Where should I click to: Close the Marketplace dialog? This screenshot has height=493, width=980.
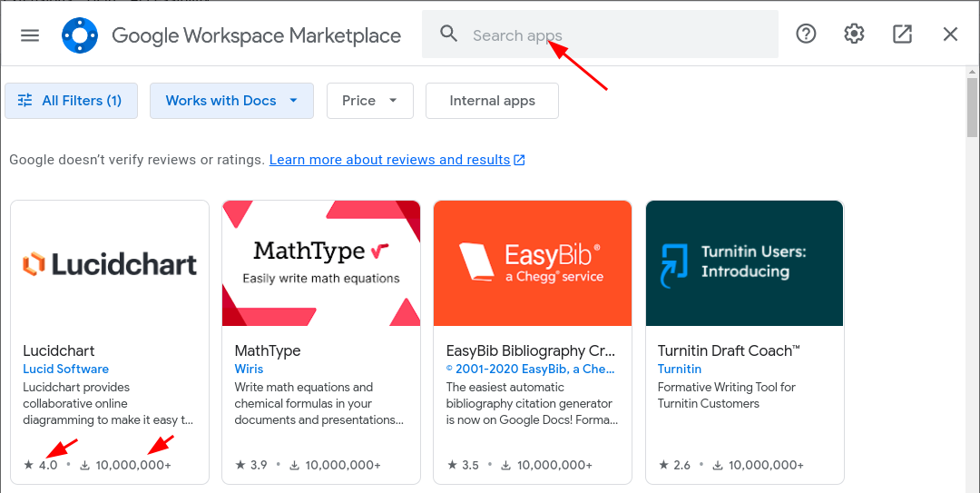(950, 34)
